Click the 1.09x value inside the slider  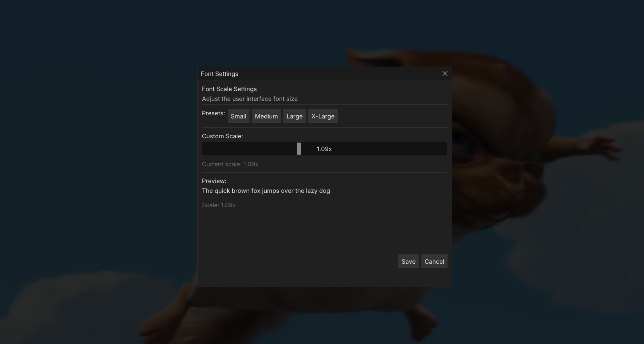pos(324,149)
